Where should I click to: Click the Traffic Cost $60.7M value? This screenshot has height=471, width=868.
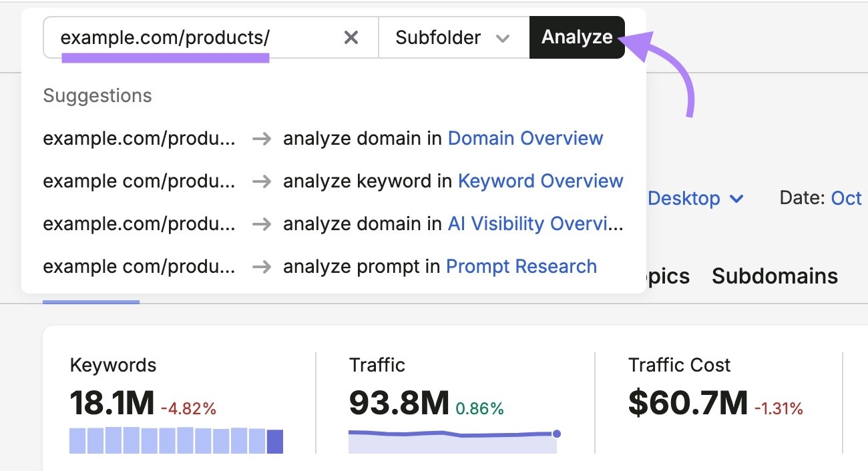pyautogui.click(x=688, y=402)
